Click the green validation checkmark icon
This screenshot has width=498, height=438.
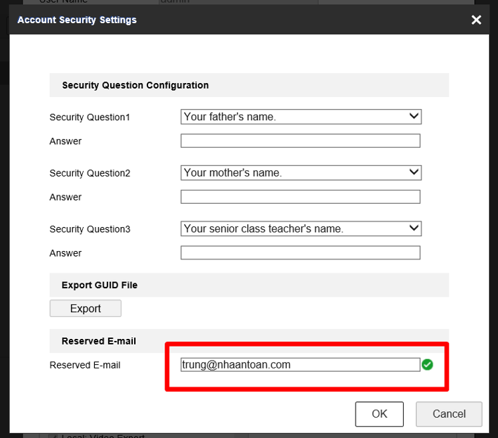point(427,365)
